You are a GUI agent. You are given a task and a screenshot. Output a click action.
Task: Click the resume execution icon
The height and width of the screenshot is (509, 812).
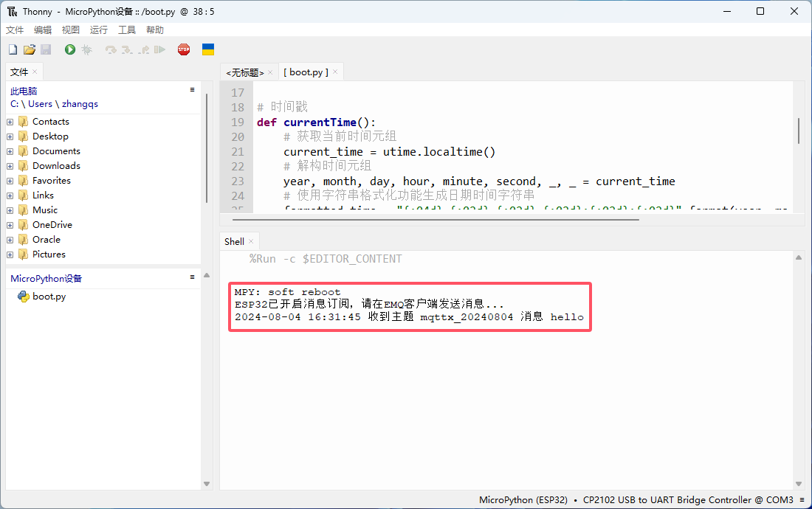159,49
